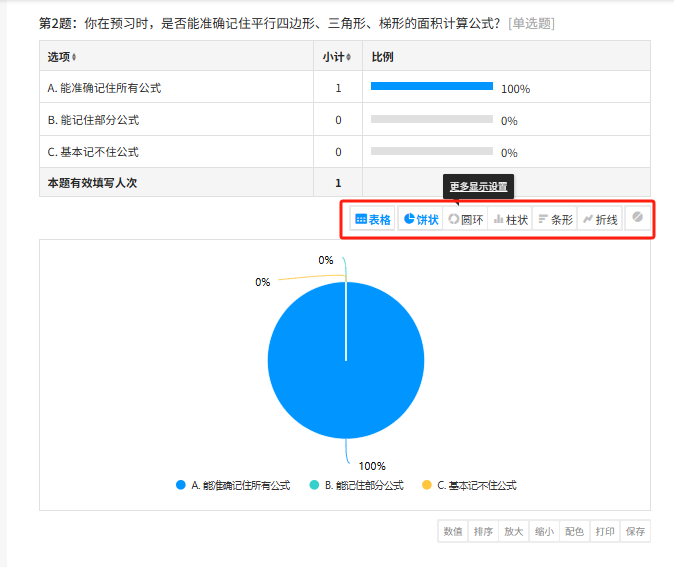
Task: Click the 本题有效填写人次 total row label
Action: pyautogui.click(x=92, y=183)
